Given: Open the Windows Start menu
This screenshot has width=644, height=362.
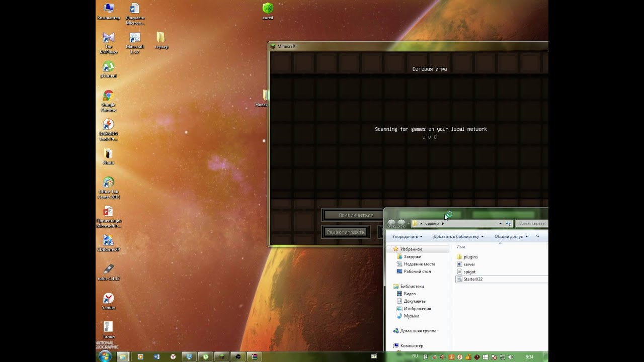Looking at the screenshot, I should click(105, 356).
